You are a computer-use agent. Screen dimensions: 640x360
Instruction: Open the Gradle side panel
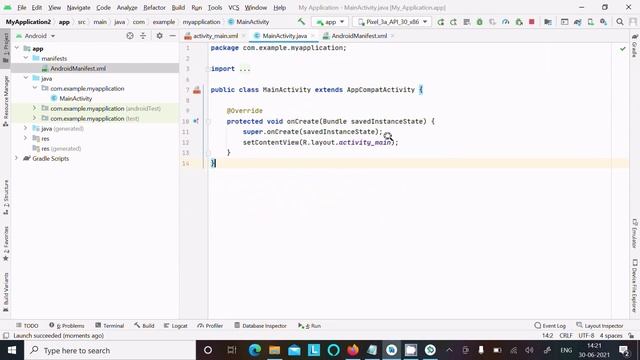pos(635,46)
